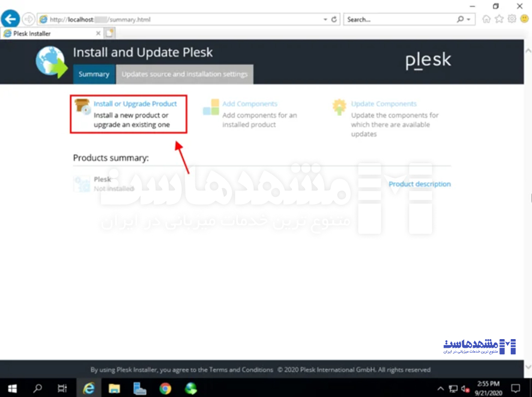Image resolution: width=532 pixels, height=397 pixels.
Task: Open Favorites via the star icon
Action: click(x=499, y=19)
